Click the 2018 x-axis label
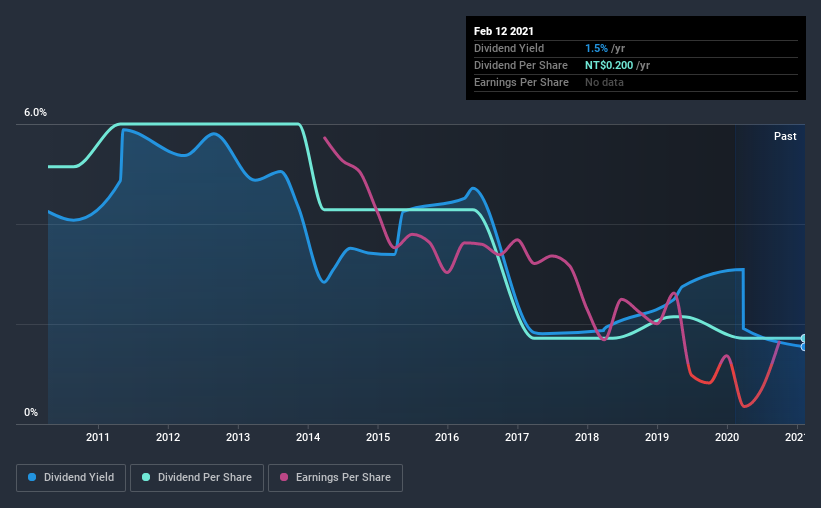This screenshot has width=821, height=508. coord(587,437)
